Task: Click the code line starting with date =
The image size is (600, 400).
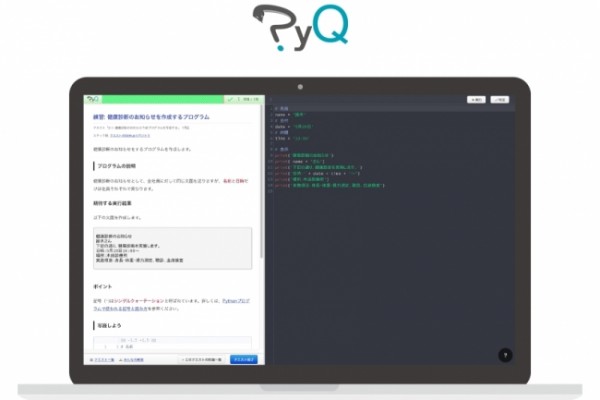Action: 294,126
